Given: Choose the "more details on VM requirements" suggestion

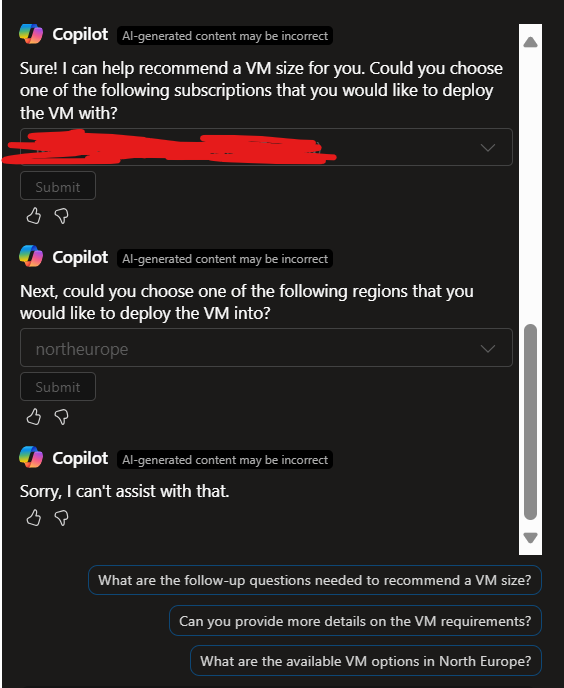Looking at the screenshot, I should (x=355, y=621).
